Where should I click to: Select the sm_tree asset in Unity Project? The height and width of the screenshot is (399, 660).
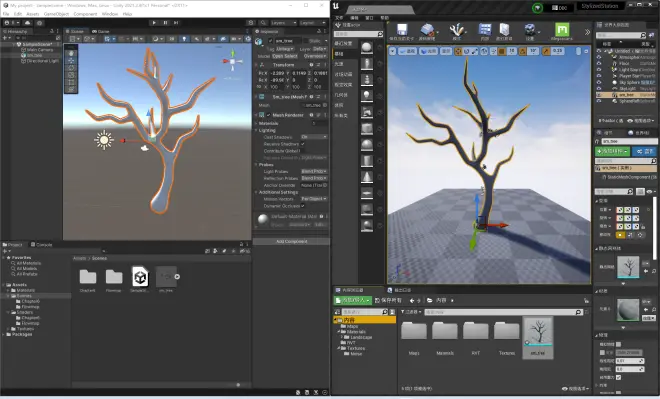[x=166, y=279]
